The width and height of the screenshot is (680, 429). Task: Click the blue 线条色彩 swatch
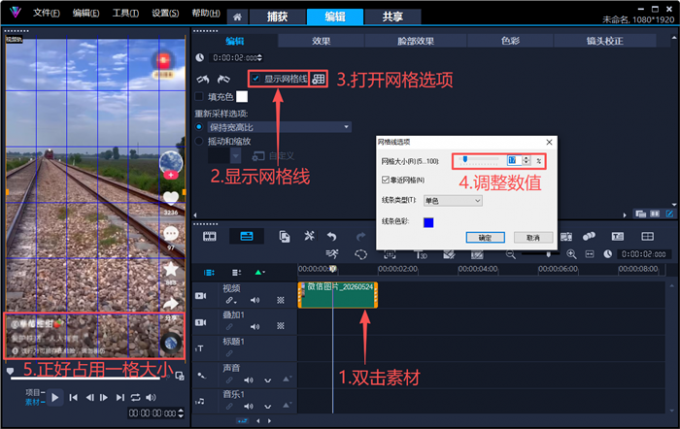point(428,223)
